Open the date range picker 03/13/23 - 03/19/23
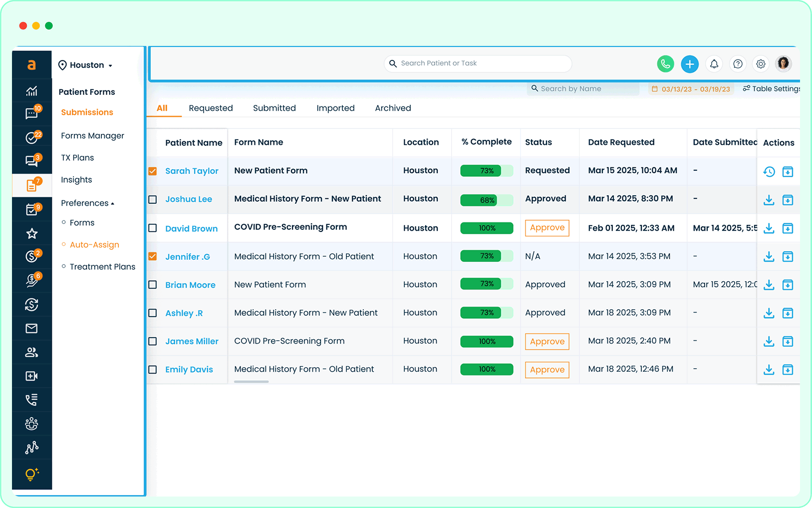 click(x=691, y=89)
